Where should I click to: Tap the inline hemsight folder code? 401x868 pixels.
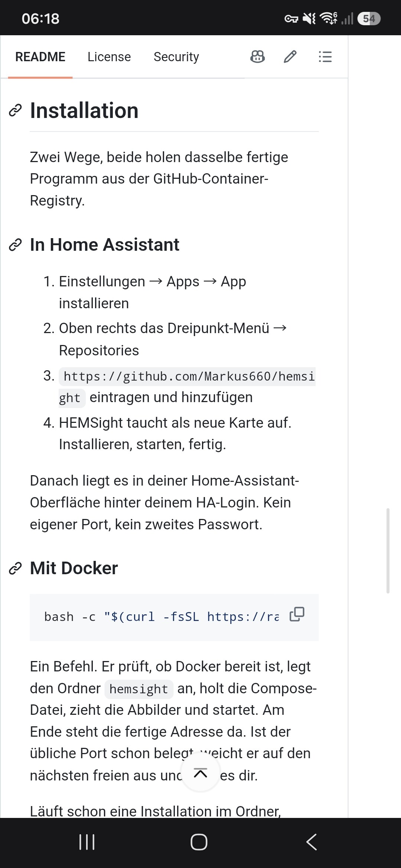139,689
